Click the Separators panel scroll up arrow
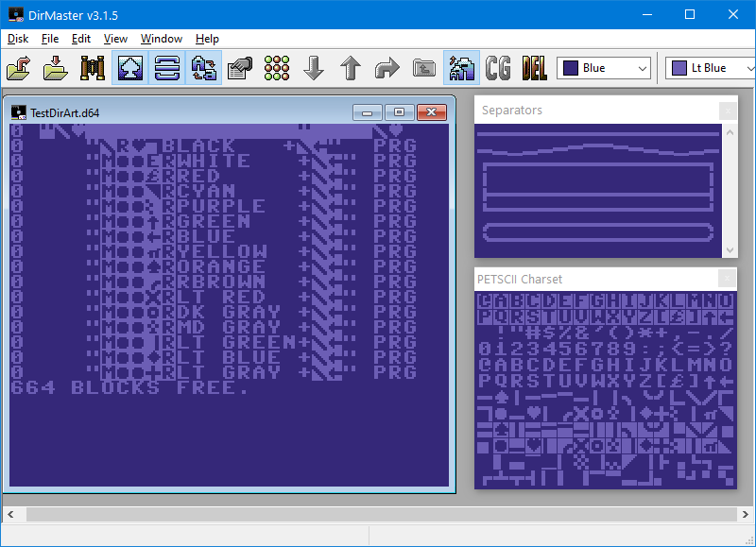Image resolution: width=756 pixels, height=547 pixels. [x=730, y=132]
